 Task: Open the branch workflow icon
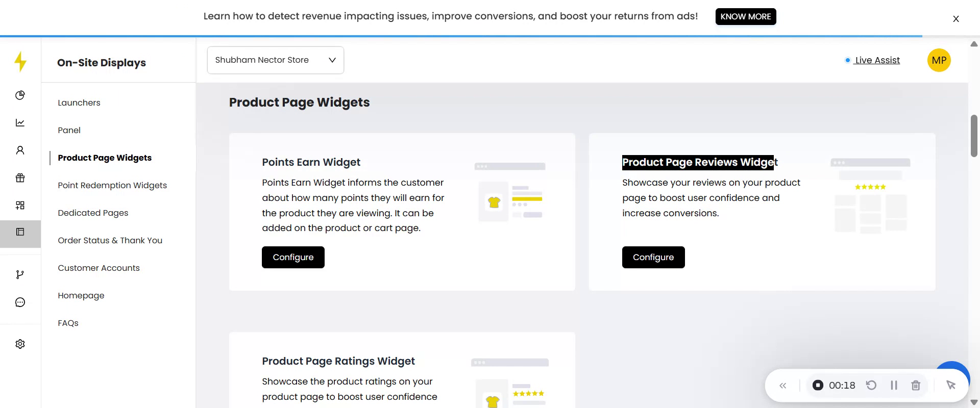[20, 275]
